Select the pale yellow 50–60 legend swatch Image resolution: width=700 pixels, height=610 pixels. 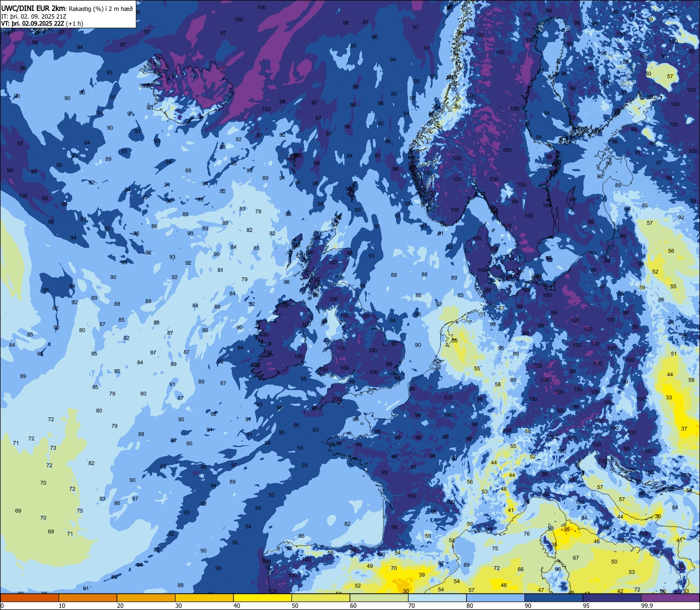point(320,597)
